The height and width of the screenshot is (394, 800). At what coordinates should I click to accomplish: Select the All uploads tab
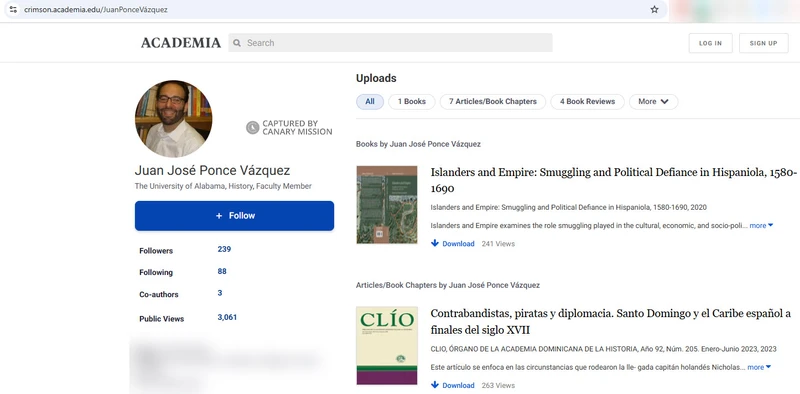click(x=370, y=102)
